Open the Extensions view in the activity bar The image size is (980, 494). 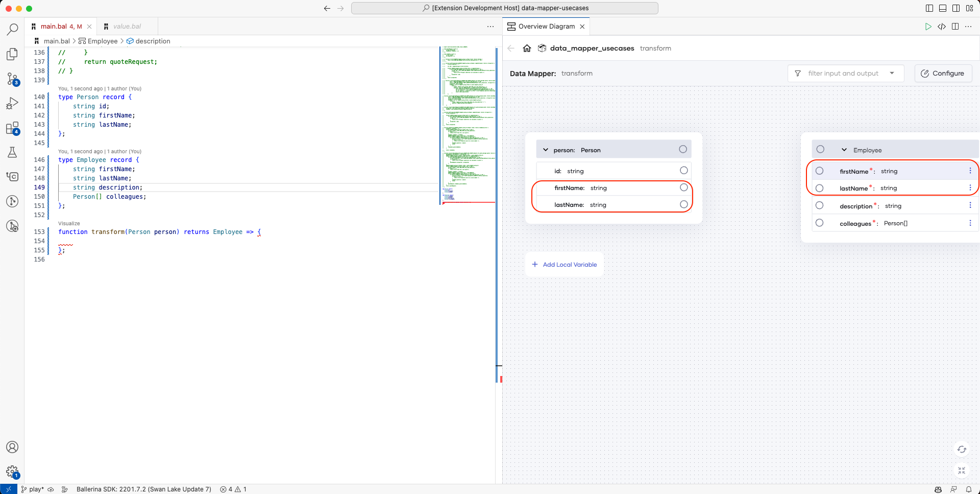[x=12, y=128]
